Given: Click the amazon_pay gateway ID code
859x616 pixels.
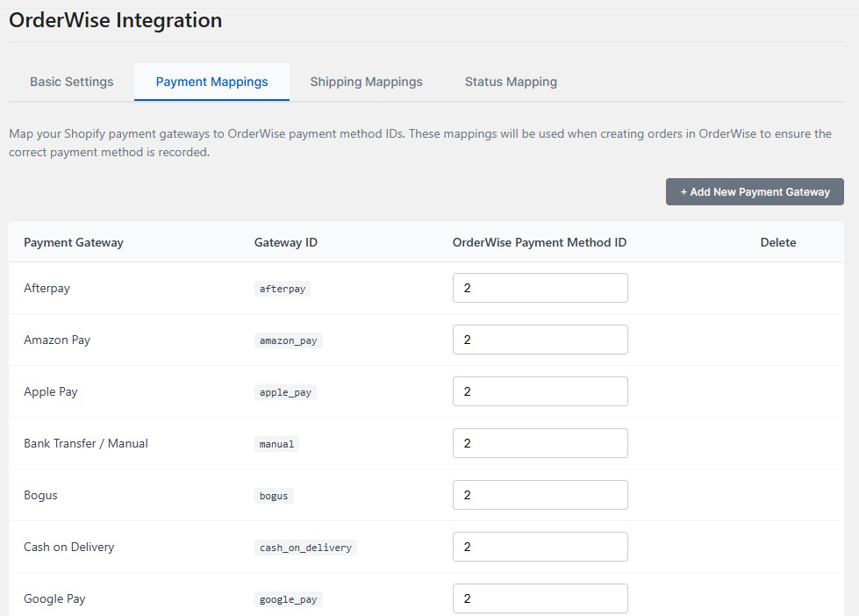Looking at the screenshot, I should click(289, 340).
